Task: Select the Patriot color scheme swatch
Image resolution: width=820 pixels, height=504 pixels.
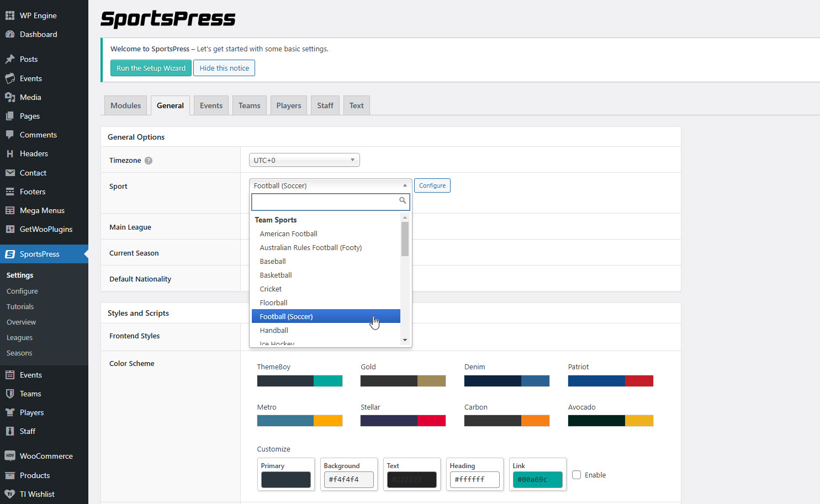Action: pyautogui.click(x=611, y=381)
